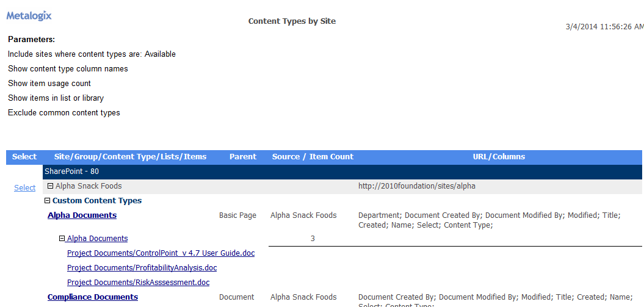Click the Parent column header
Image resolution: width=644 pixels, height=307 pixels.
(x=243, y=157)
